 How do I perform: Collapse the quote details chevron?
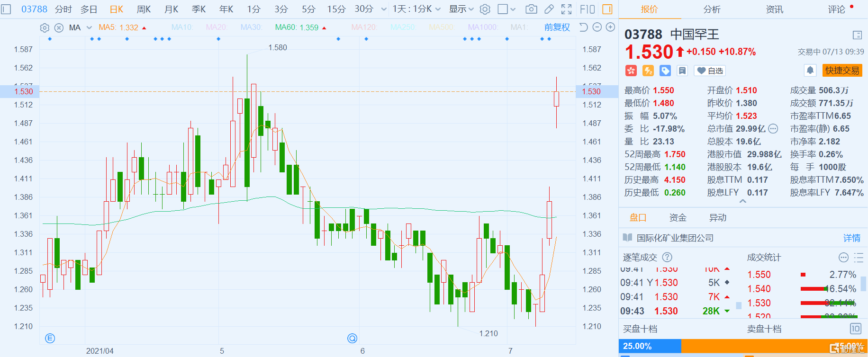pos(743,201)
